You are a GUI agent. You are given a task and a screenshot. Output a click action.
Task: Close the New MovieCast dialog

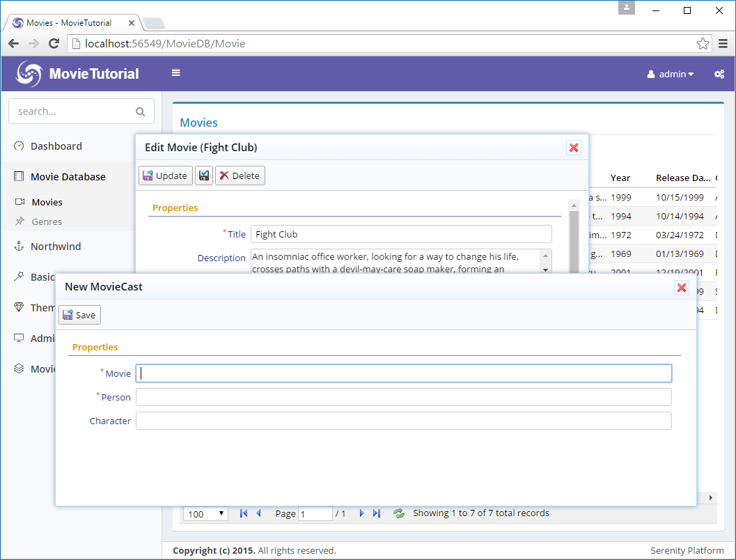pos(681,288)
